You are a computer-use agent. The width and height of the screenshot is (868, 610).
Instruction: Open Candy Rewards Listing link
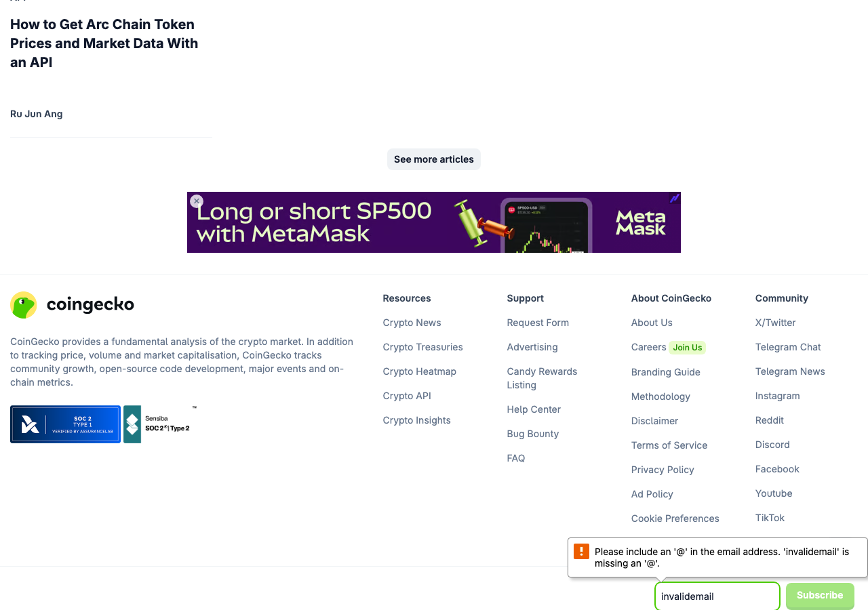click(x=542, y=378)
